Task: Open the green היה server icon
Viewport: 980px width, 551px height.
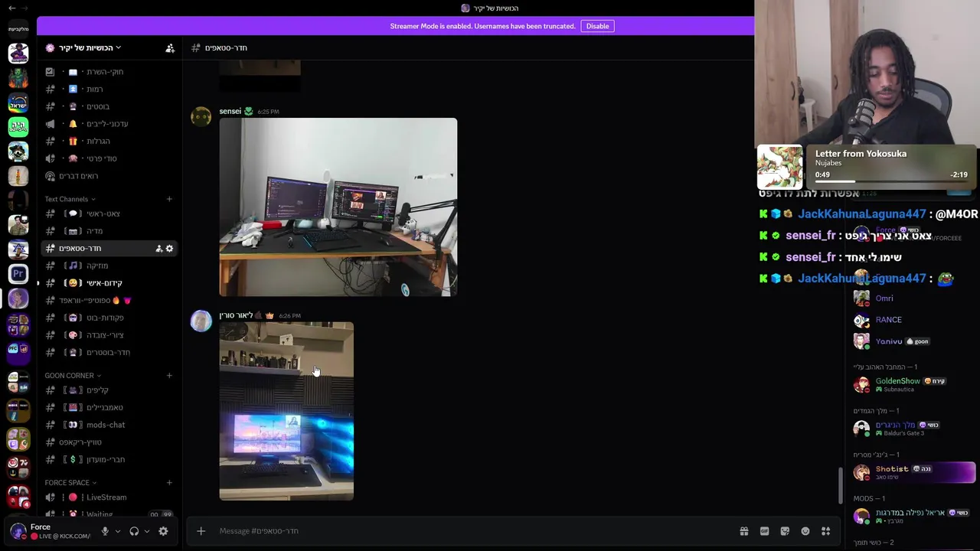Action: point(18,127)
